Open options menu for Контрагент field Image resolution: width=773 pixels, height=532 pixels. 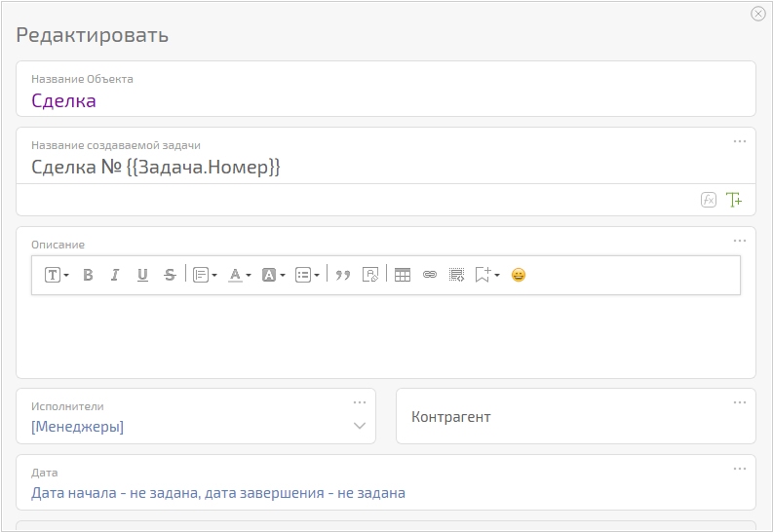(x=740, y=402)
